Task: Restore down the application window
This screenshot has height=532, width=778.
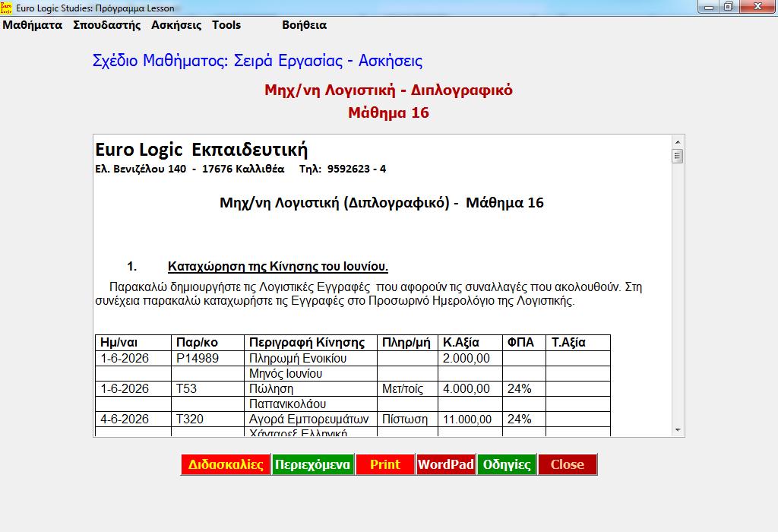Action: (729, 7)
